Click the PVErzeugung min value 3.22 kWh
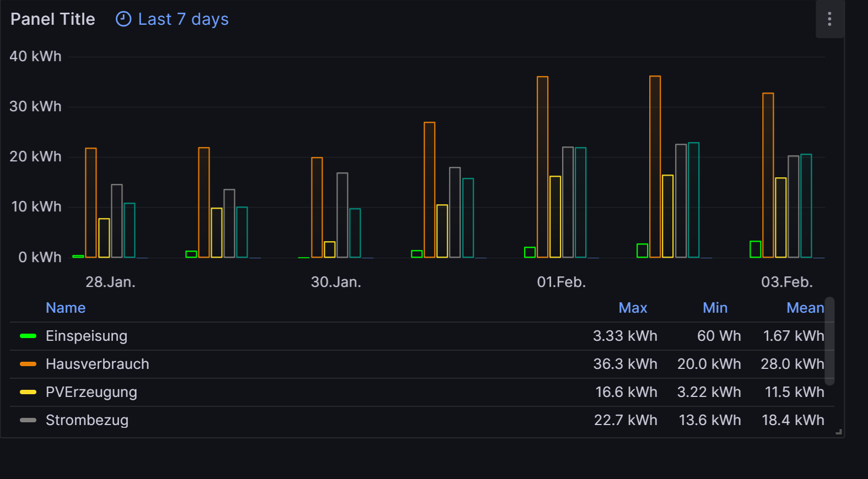The width and height of the screenshot is (868, 479). (x=709, y=392)
